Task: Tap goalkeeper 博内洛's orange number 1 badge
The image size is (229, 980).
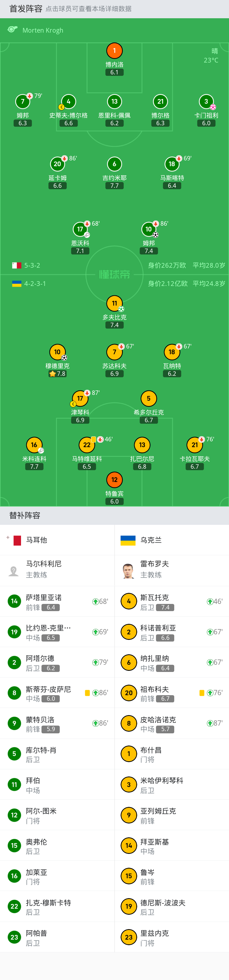Action: pyautogui.click(x=114, y=51)
